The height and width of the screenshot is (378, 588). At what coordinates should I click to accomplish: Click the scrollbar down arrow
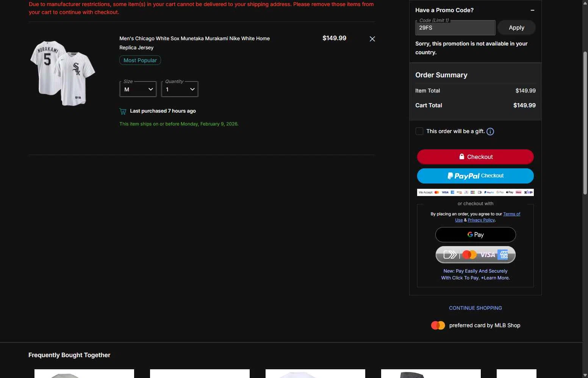pos(585,375)
